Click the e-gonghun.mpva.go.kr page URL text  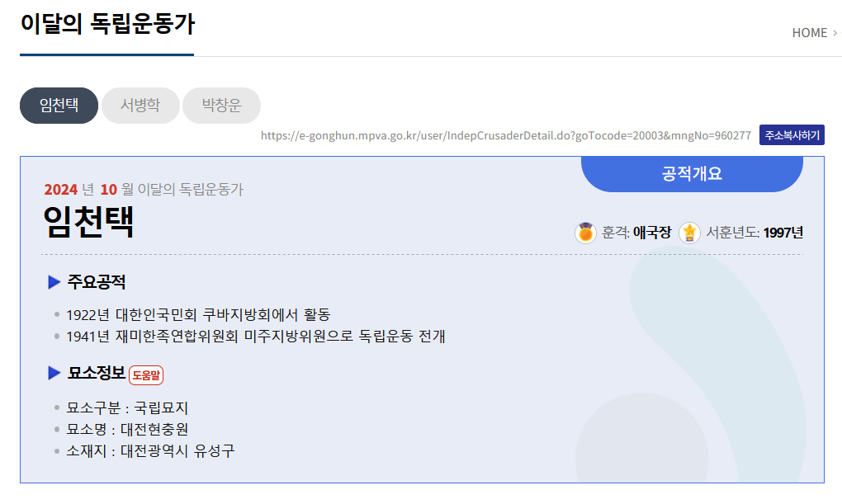coord(505,135)
